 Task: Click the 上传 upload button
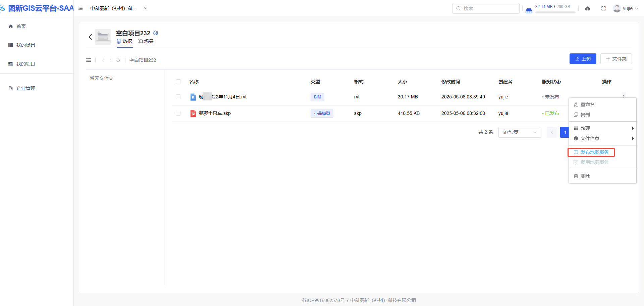[583, 59]
